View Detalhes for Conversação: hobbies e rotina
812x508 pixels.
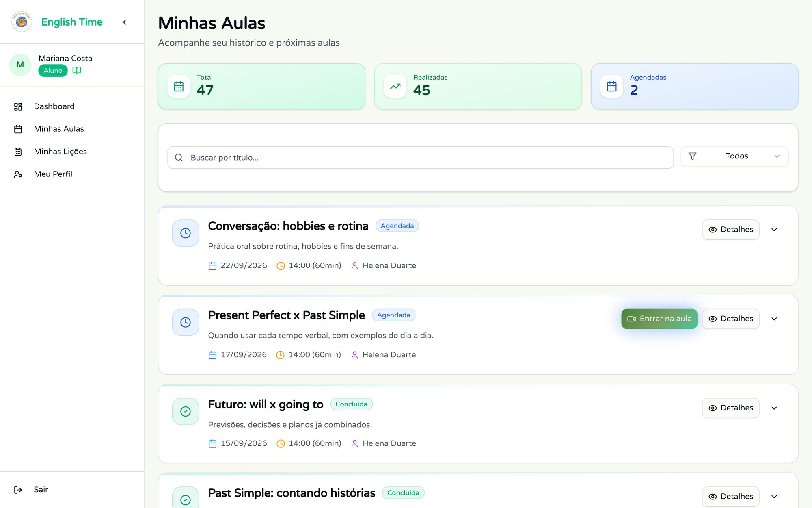[731, 230]
